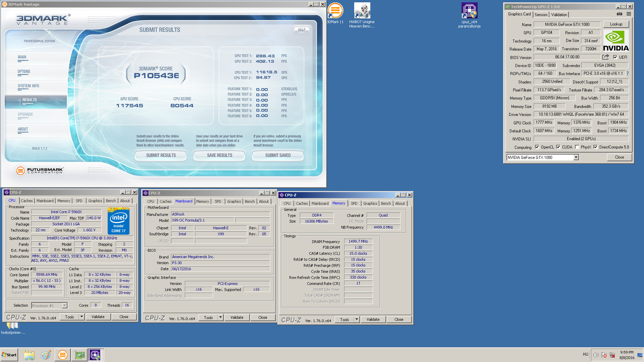Viewport: 644px width, 362px height.
Task: Click the SUBMIT RESULTS button
Action: coord(161,155)
